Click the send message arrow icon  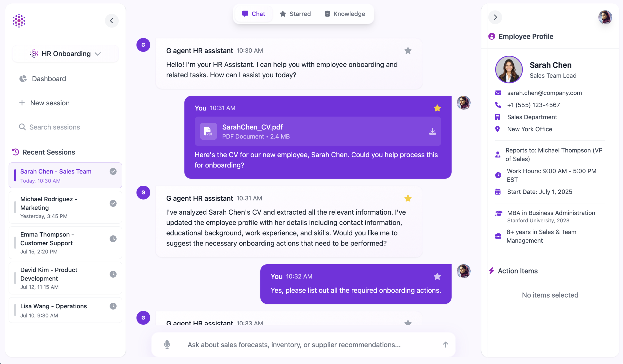click(x=446, y=345)
